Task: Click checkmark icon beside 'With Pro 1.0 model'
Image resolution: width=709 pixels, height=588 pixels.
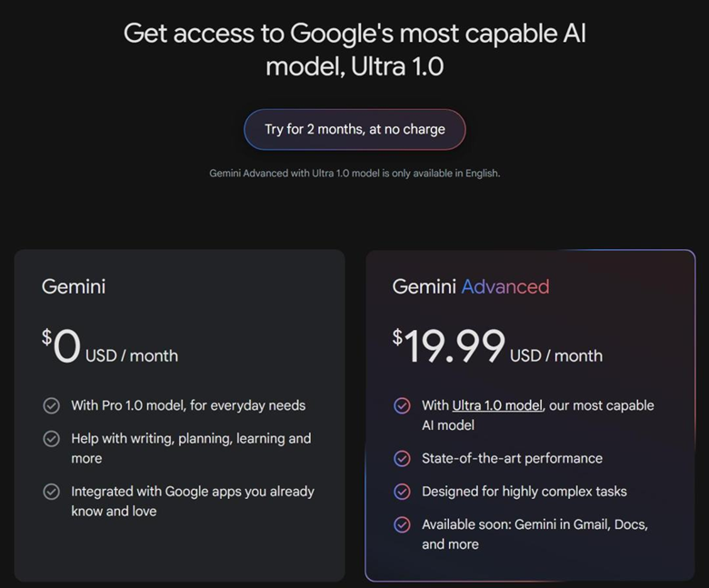Action: 52,405
